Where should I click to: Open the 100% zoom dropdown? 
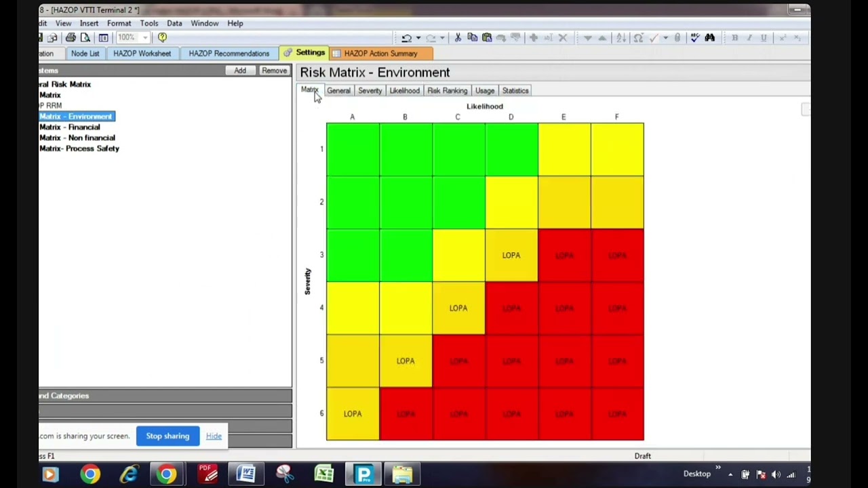tap(145, 38)
